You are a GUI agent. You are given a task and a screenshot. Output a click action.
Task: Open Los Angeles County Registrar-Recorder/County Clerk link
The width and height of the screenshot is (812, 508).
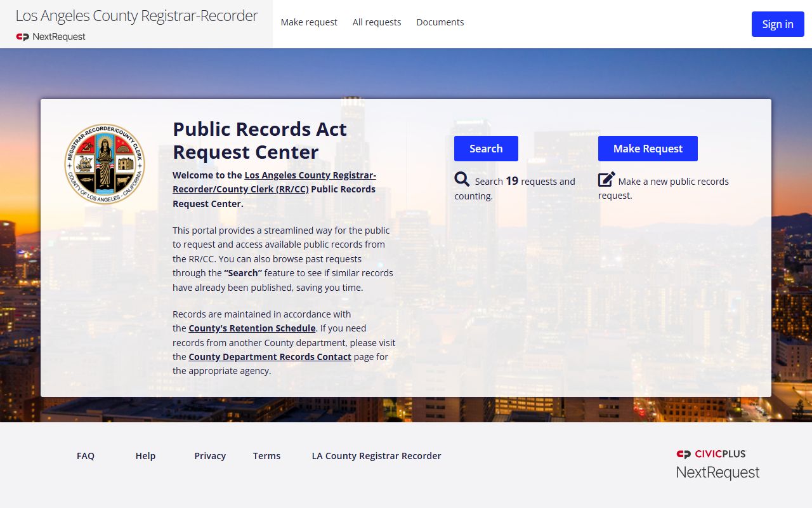pyautogui.click(x=274, y=182)
